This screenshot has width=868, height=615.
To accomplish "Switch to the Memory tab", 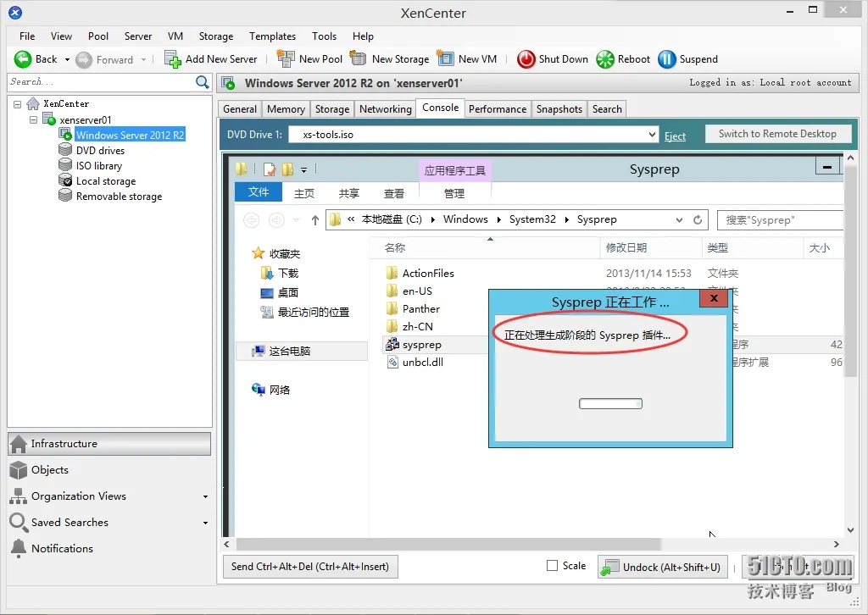I will click(286, 109).
